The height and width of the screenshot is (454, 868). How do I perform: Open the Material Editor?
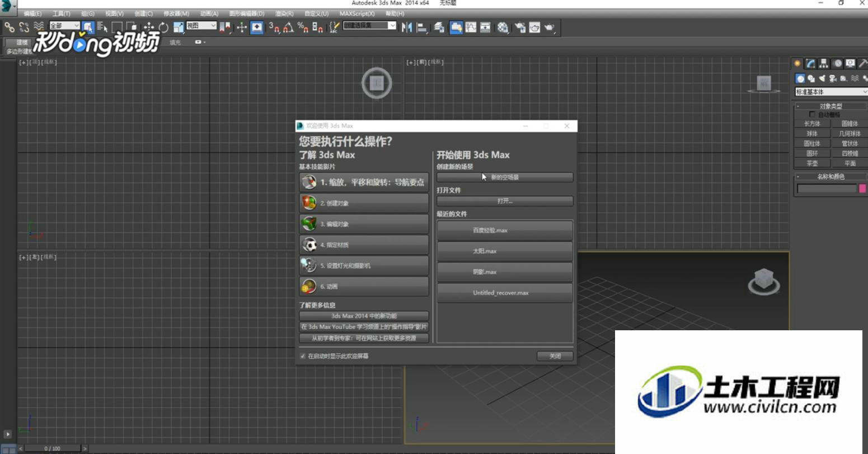click(x=502, y=27)
